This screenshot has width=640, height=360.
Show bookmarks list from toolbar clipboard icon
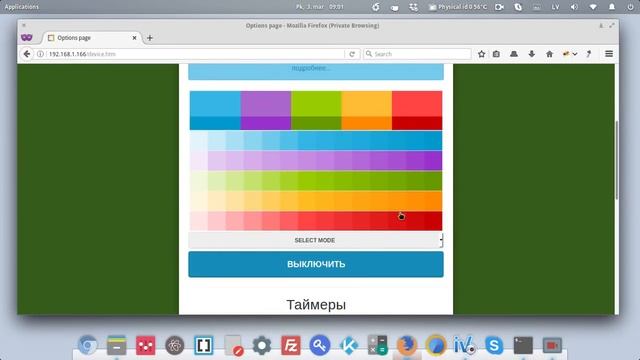[x=496, y=54]
